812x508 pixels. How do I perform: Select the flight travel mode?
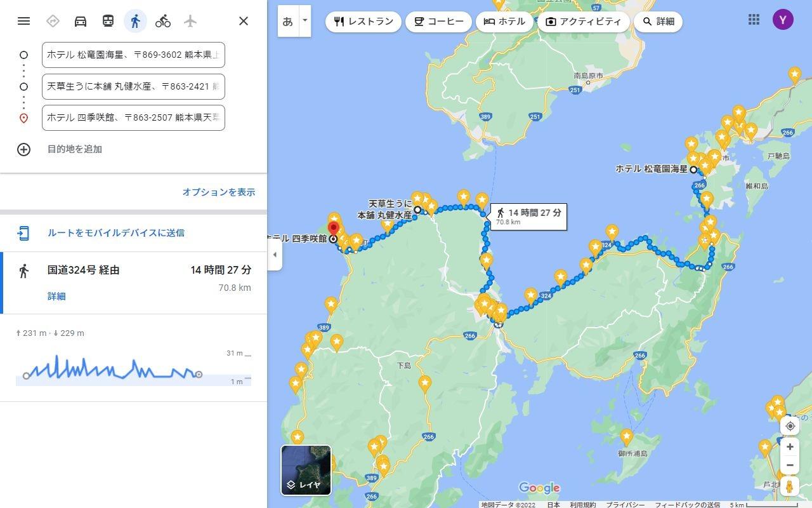(x=190, y=21)
